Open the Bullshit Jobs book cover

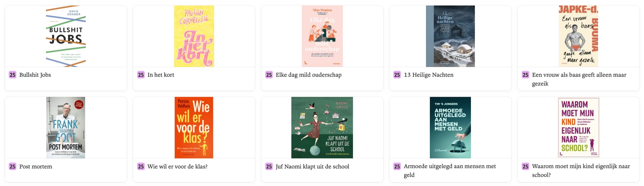tap(66, 36)
